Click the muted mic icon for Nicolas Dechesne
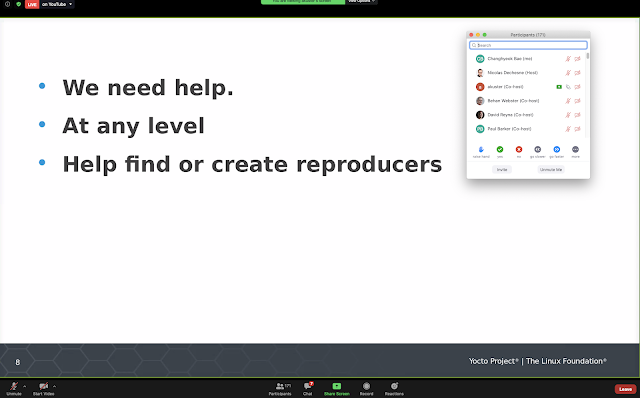Image resolution: width=640 pixels, height=398 pixels. coord(568,73)
